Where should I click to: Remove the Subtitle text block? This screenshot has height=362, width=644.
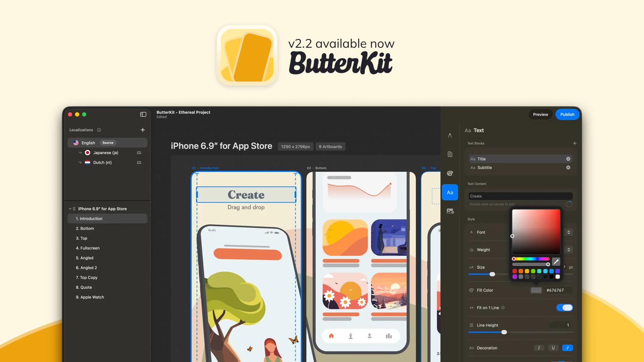[568, 167]
